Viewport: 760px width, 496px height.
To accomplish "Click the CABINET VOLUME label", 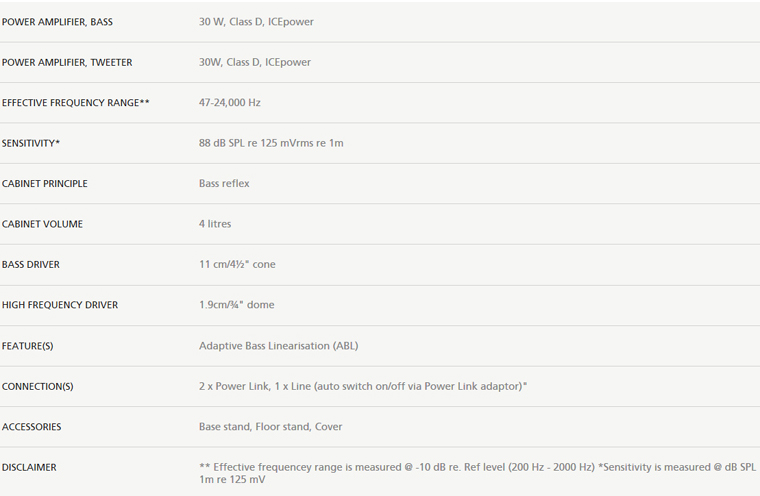I will (42, 224).
